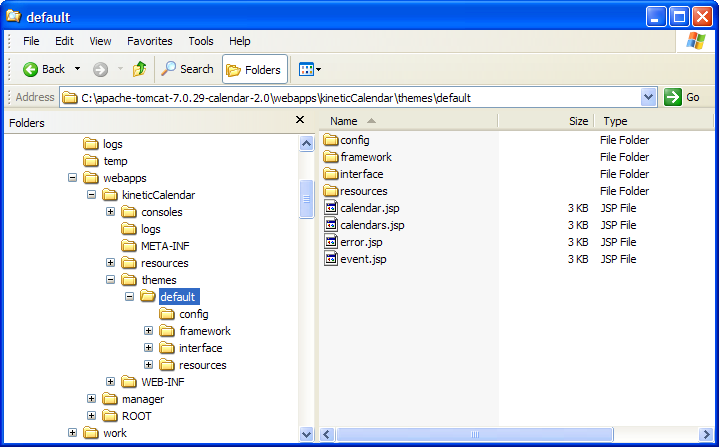Open the Forward history dropdown arrow
Viewport: 719px width, 447px height.
(121, 69)
